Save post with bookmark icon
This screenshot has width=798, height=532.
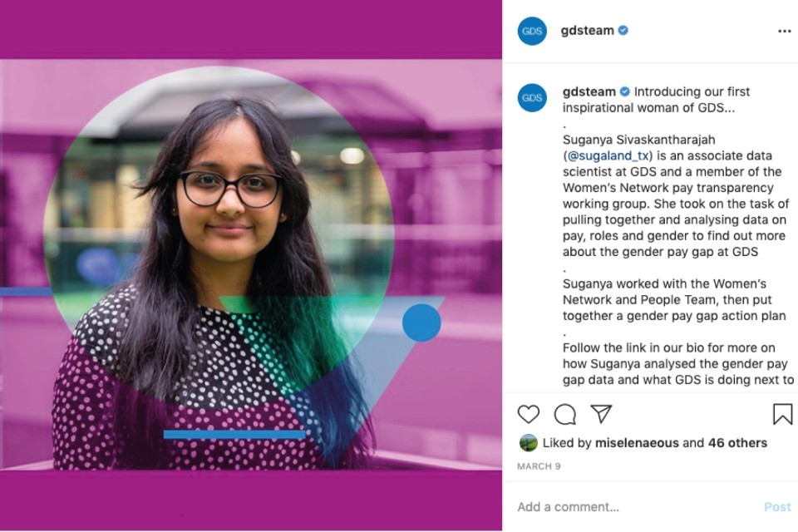[x=783, y=414]
